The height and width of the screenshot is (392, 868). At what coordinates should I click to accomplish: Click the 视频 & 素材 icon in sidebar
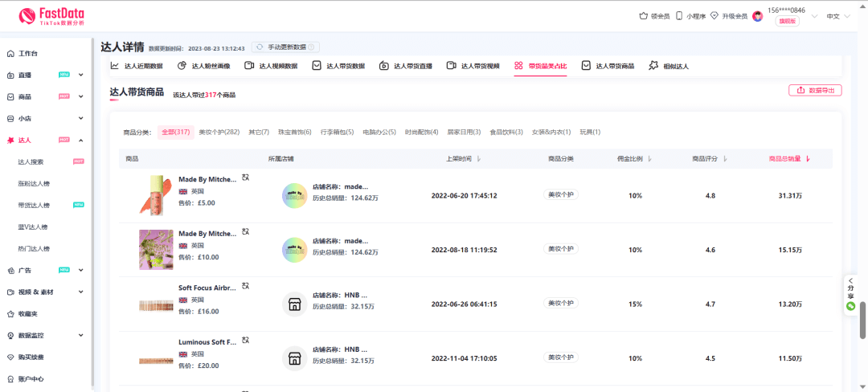coord(10,292)
